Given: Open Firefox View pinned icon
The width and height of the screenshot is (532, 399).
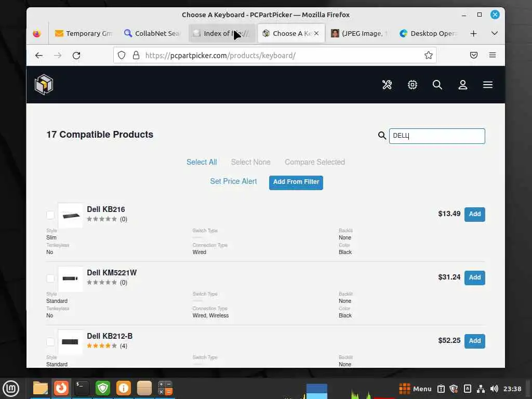Looking at the screenshot, I should 37,33.
